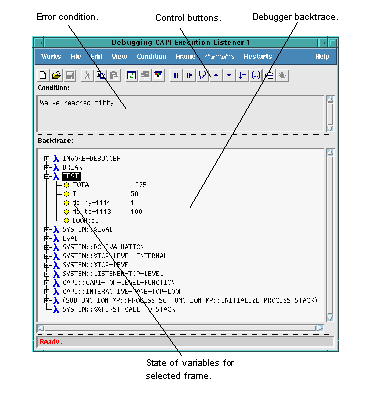Click the Save floppy disk icon
Screen dimensions: 374x398
click(x=70, y=75)
